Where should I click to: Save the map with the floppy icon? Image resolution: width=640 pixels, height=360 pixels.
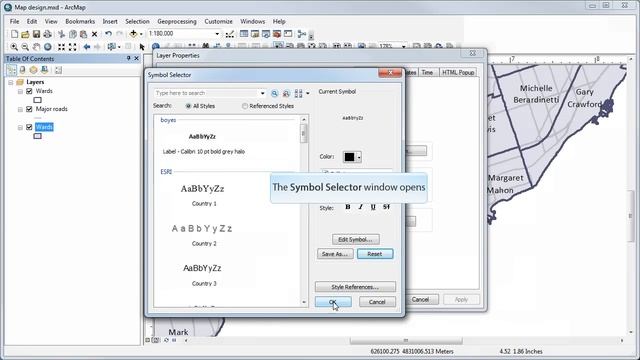(x=36, y=34)
